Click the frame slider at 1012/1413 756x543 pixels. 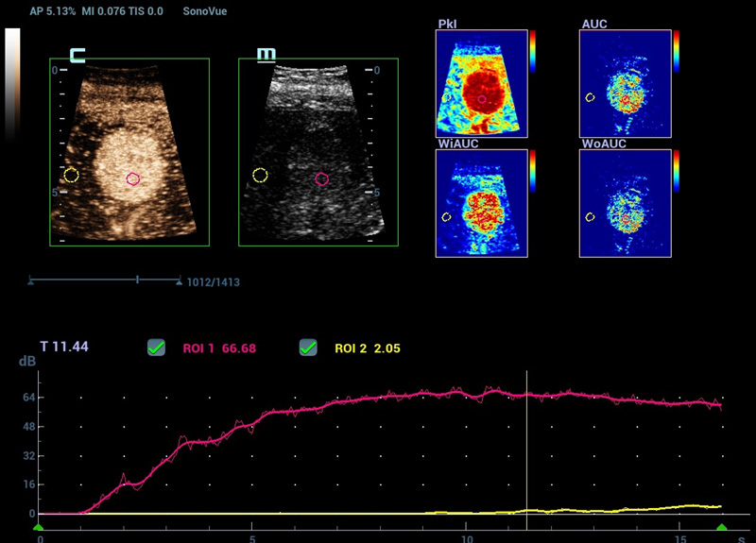tap(139, 280)
